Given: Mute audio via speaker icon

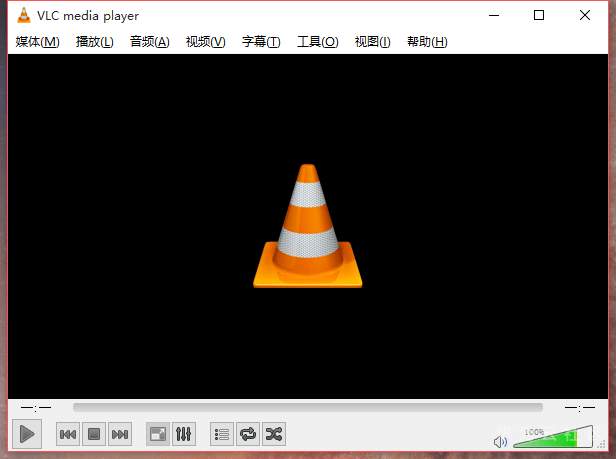Looking at the screenshot, I should point(500,442).
